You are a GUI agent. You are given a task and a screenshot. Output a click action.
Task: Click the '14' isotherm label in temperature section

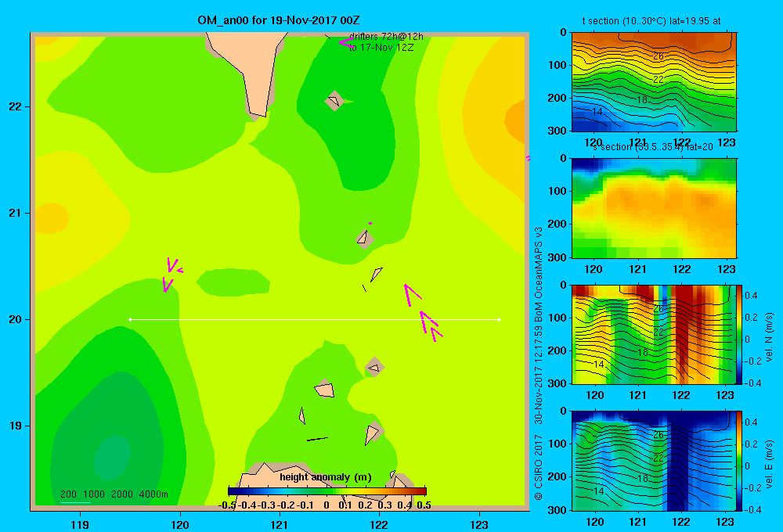pyautogui.click(x=597, y=111)
